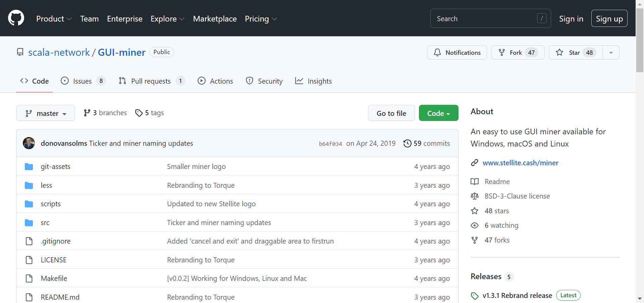Click the git-assets folder icon
This screenshot has height=303, width=644.
click(29, 167)
